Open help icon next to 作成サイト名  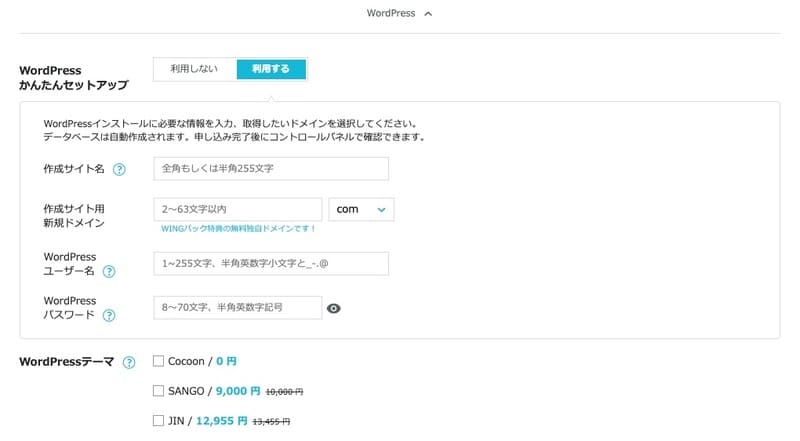click(119, 169)
